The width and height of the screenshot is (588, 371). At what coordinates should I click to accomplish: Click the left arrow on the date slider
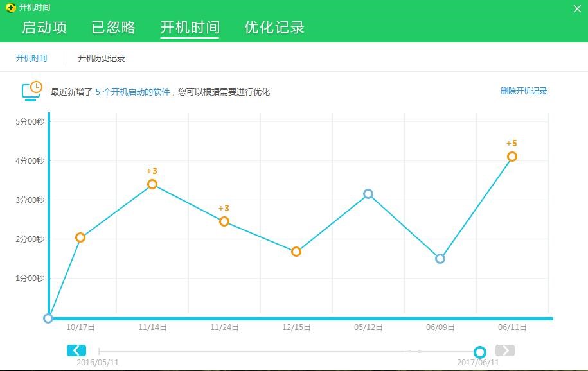76,350
